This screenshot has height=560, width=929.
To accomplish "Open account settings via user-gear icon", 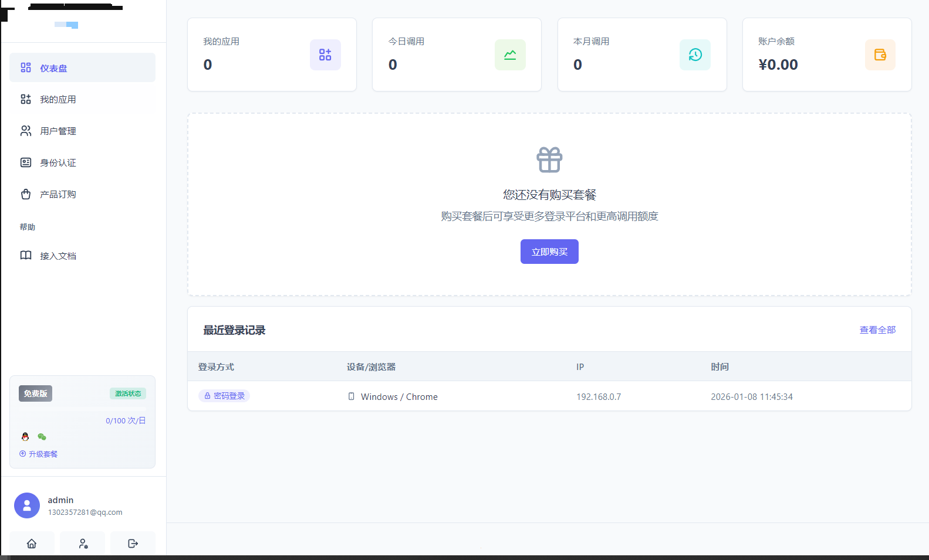I will (83, 544).
